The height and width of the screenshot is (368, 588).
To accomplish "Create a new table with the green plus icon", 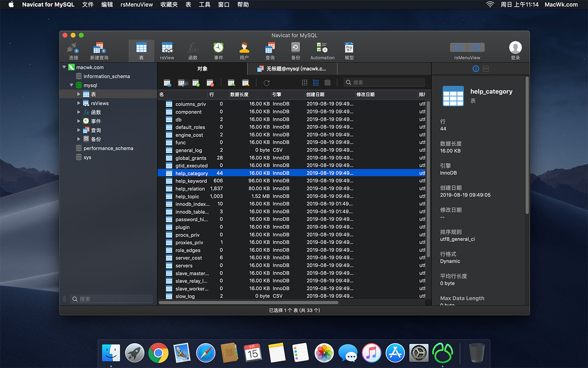I will coord(196,83).
